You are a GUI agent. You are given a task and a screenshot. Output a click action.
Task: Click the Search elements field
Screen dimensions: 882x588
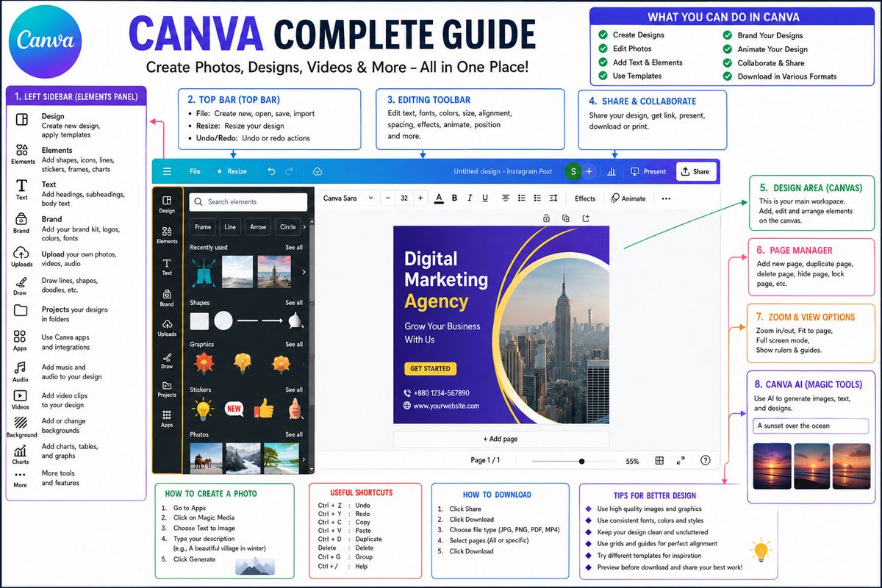(248, 202)
